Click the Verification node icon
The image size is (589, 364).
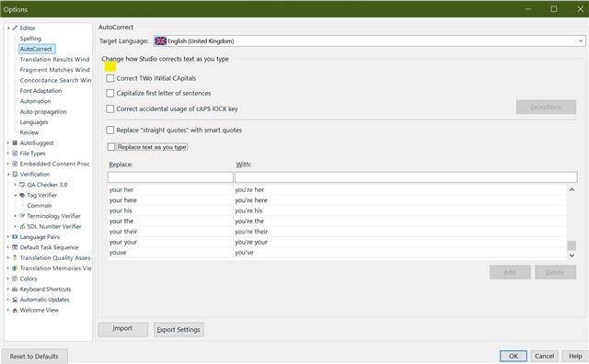(15, 174)
